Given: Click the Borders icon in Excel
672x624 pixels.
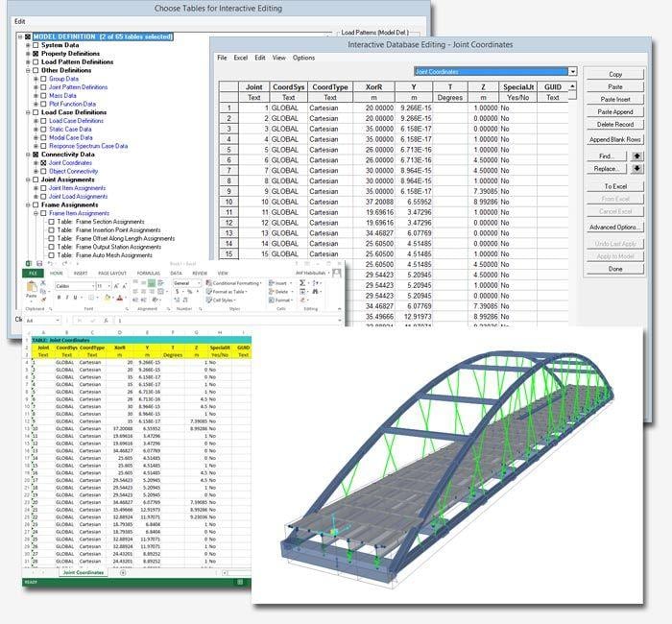Looking at the screenshot, I should click(91, 298).
